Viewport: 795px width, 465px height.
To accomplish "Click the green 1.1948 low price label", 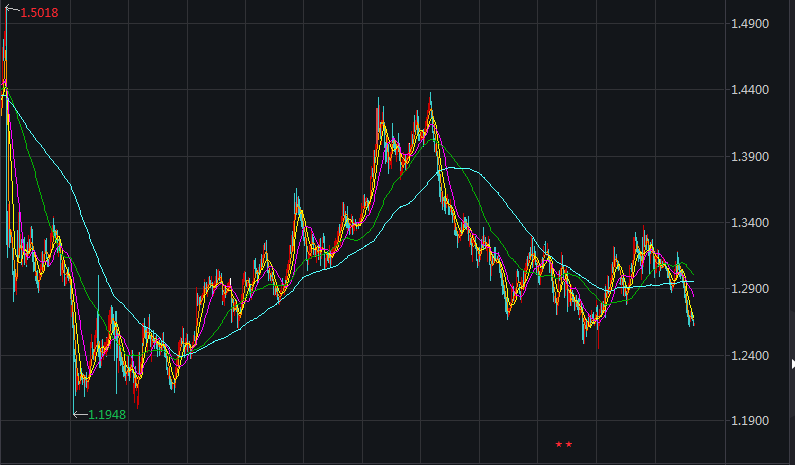I will [107, 414].
